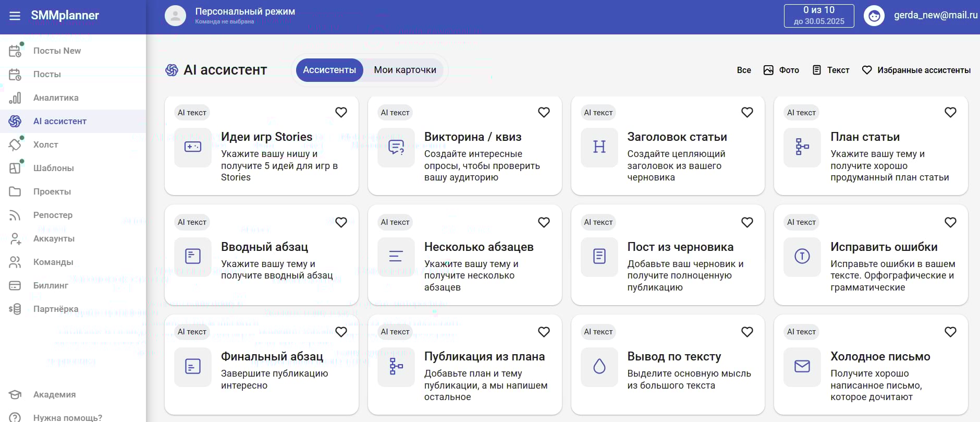Click the Партнёрка coins icon
This screenshot has height=422, width=980.
pyautogui.click(x=15, y=309)
